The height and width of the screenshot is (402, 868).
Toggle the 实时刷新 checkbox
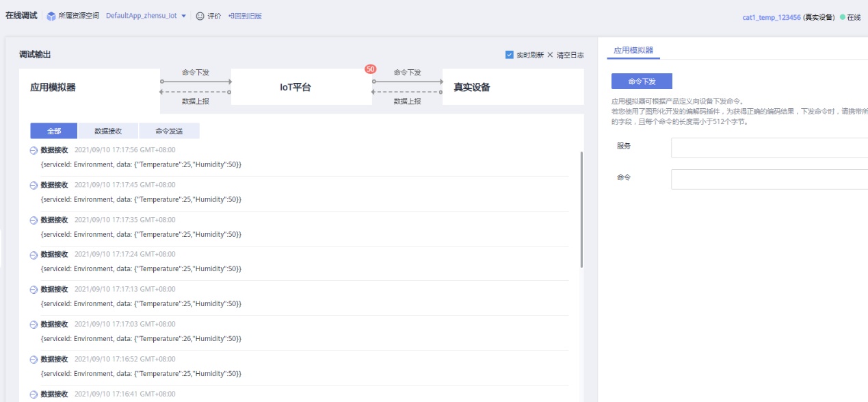point(510,55)
